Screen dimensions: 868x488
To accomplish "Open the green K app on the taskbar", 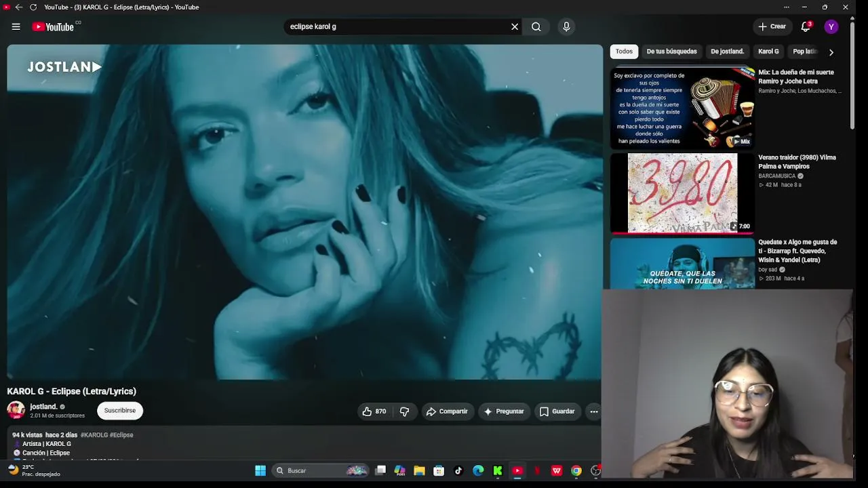I will pos(498,470).
